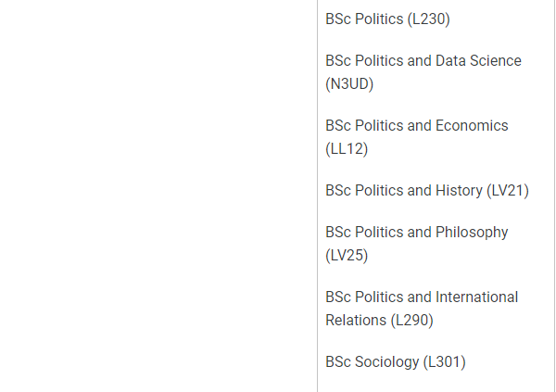The height and width of the screenshot is (392, 556).
Task: Open BSc Politics and Data Science programme
Action: (x=423, y=72)
